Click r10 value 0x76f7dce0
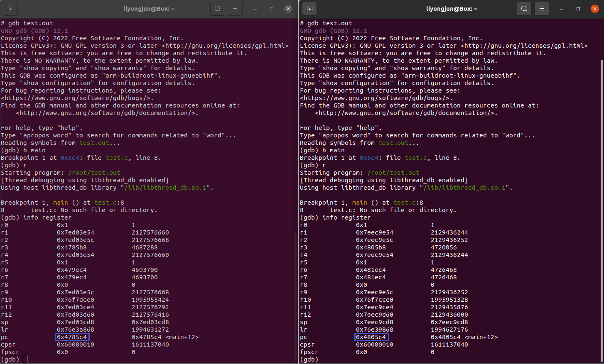Viewport: 604px width, 364px height. pos(76,300)
